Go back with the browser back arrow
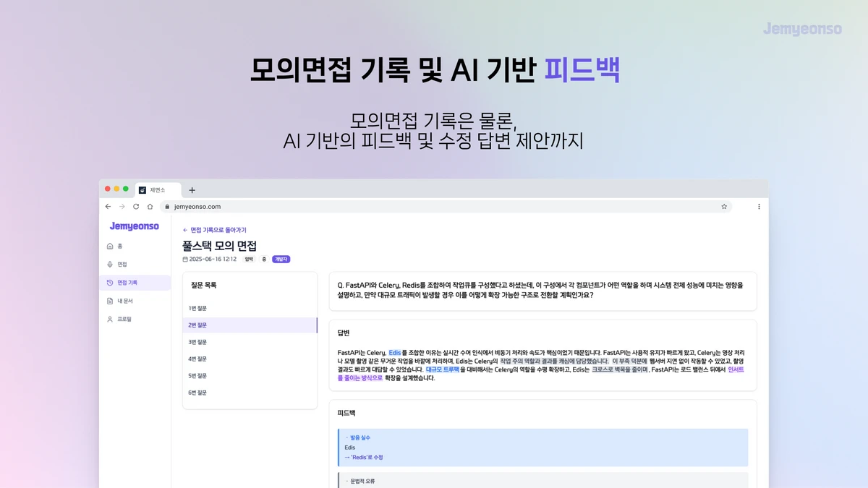Image resolution: width=868 pixels, height=488 pixels. click(108, 206)
